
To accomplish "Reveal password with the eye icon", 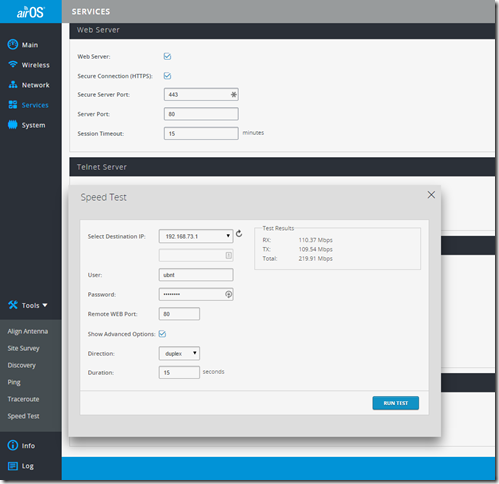I will pyautogui.click(x=228, y=294).
